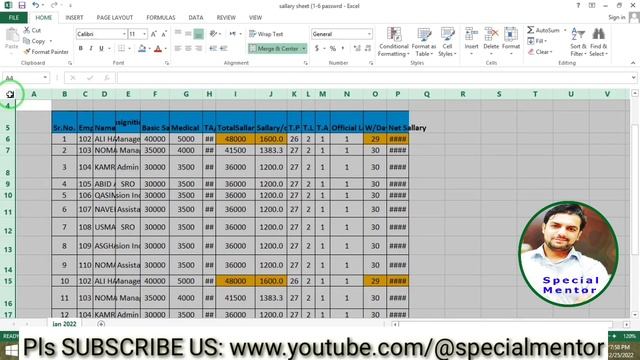Switch to the INSERT tab
The height and width of the screenshot is (360, 640).
[x=74, y=18]
